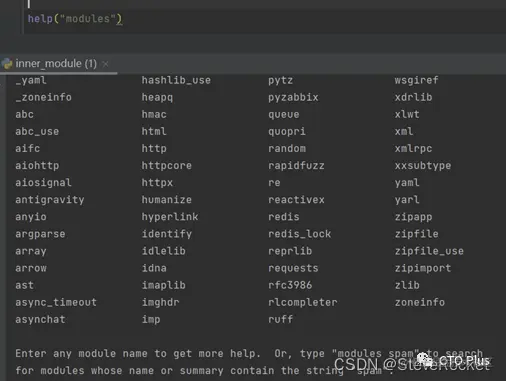This screenshot has width=506, height=381.
Task: Click the help("modules") code line
Action: coord(75,19)
